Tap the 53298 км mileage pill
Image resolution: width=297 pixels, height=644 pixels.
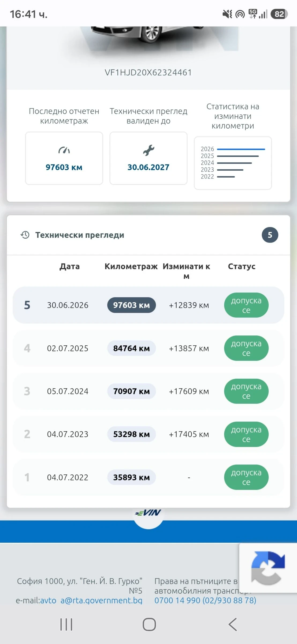click(x=131, y=434)
